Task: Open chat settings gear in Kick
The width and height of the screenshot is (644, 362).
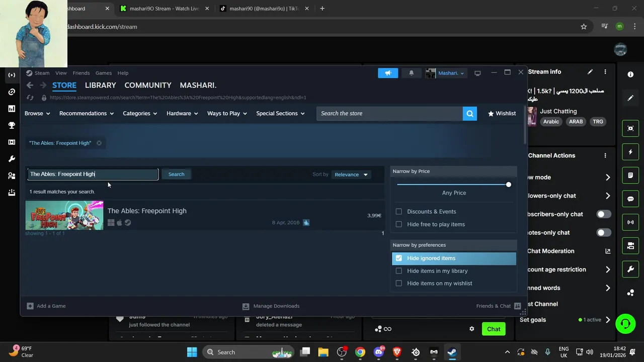Action: [472, 329]
